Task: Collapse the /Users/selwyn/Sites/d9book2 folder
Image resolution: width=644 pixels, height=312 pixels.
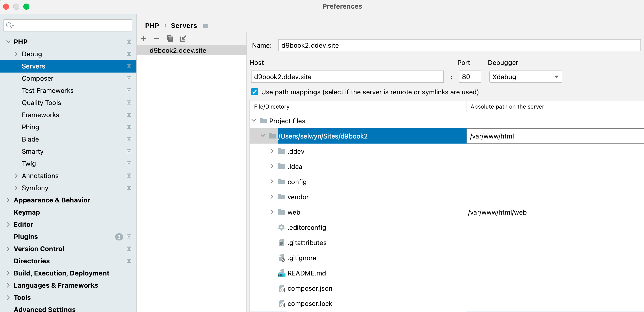Action: pos(263,136)
